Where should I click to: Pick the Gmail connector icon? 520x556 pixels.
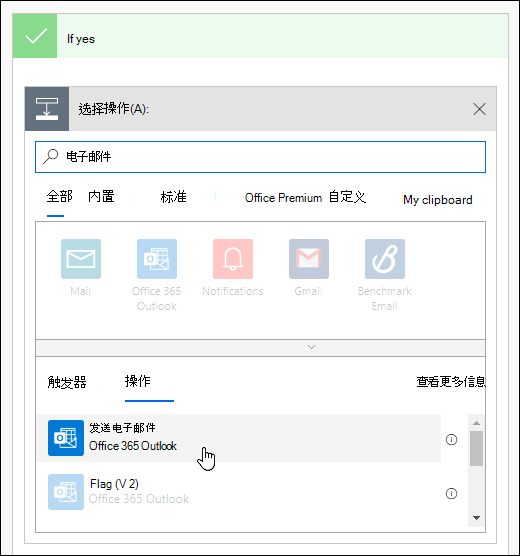coord(309,259)
